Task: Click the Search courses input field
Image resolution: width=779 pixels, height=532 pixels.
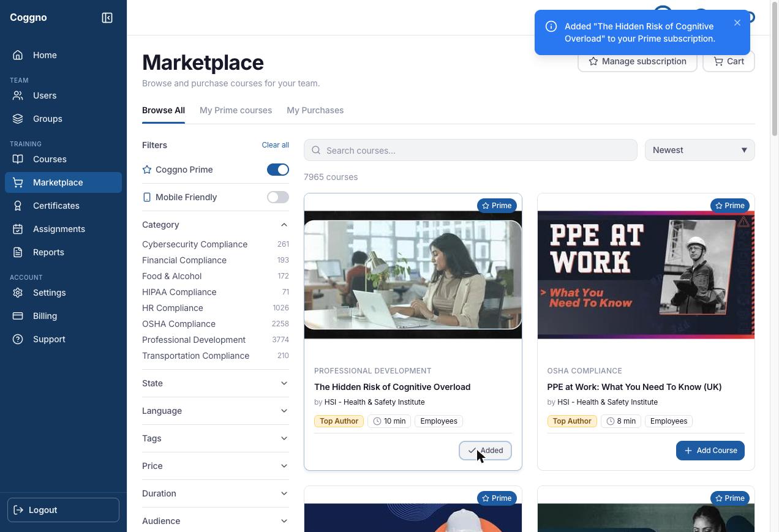Action: coord(470,150)
